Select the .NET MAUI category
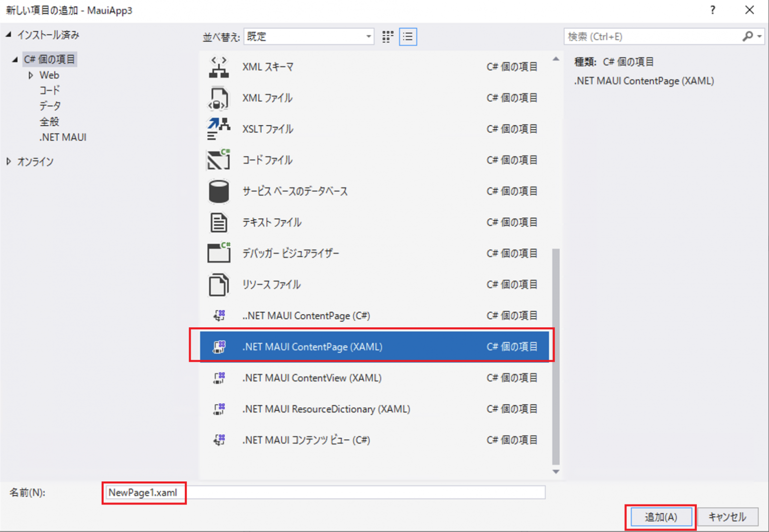The height and width of the screenshot is (532, 769). [x=63, y=137]
